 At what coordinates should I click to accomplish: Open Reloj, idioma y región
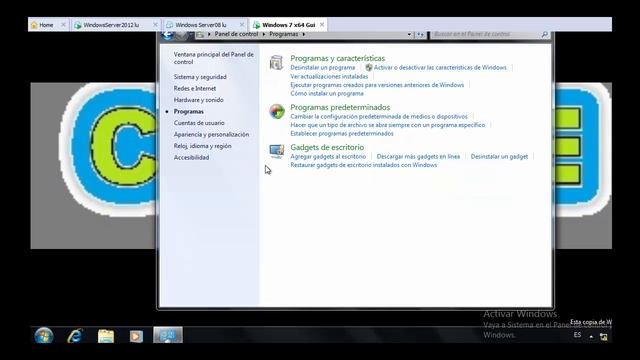[x=202, y=146]
